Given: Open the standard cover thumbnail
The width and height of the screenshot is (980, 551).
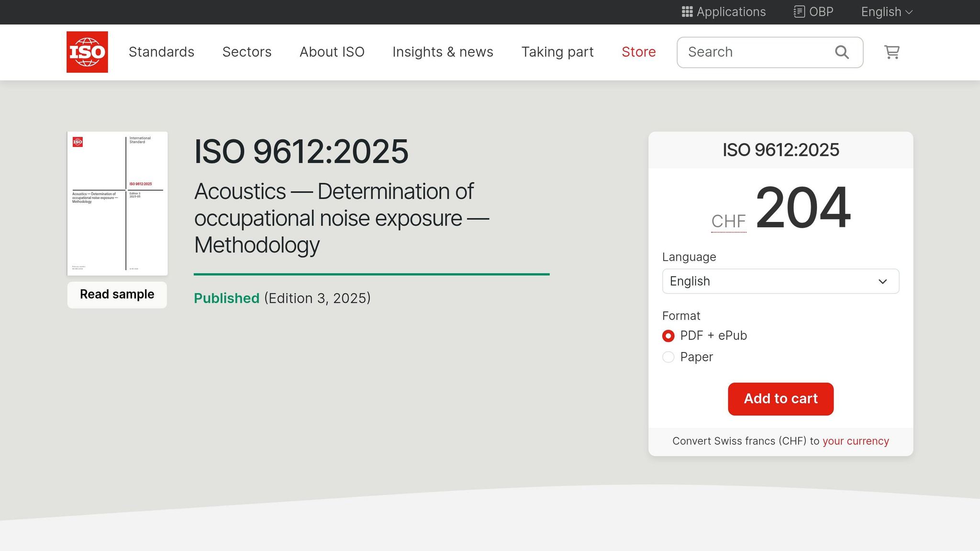Looking at the screenshot, I should [117, 203].
